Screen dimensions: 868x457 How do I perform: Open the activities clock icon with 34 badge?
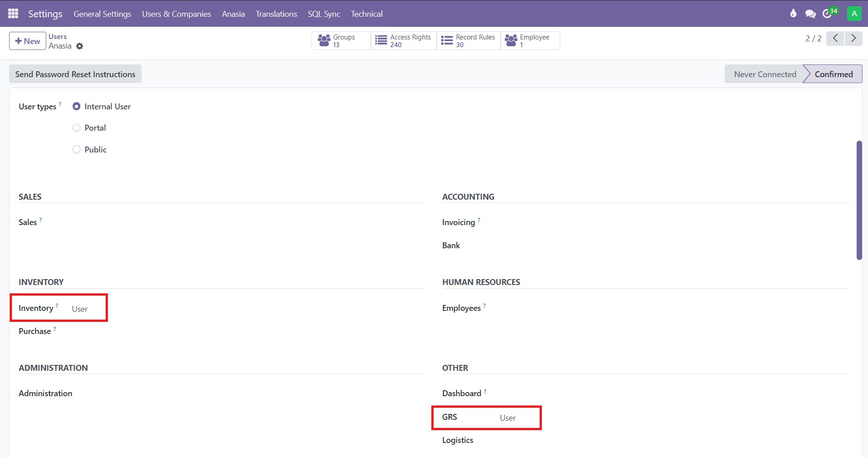pyautogui.click(x=829, y=14)
